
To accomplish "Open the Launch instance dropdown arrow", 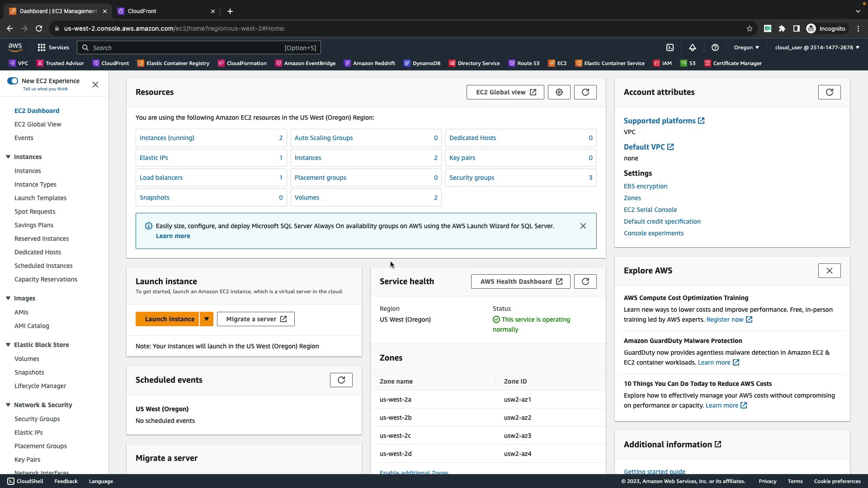I will (x=207, y=319).
